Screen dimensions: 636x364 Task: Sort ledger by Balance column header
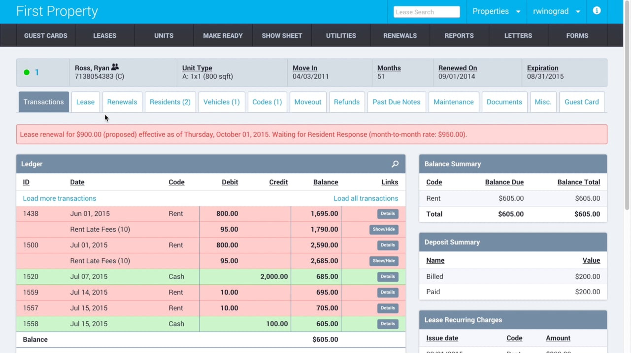click(x=325, y=182)
